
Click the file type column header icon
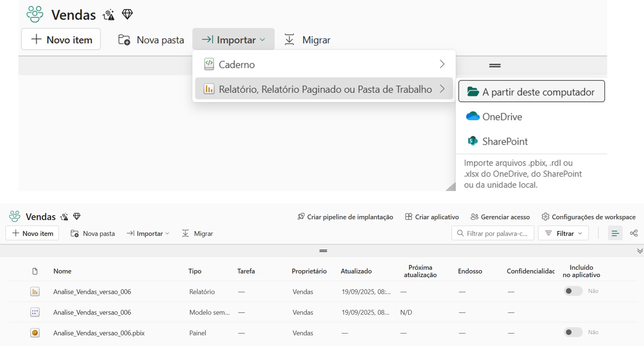coord(35,271)
